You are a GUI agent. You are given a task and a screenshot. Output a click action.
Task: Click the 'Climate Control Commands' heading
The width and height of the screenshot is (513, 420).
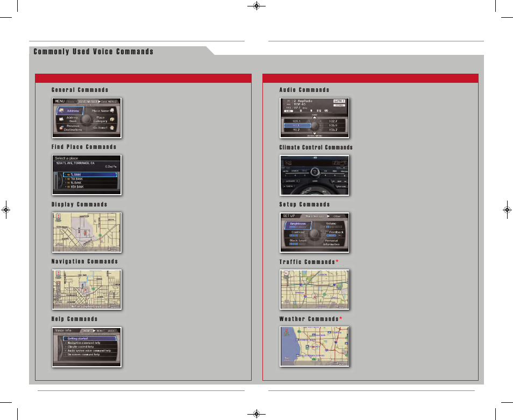[x=316, y=147]
